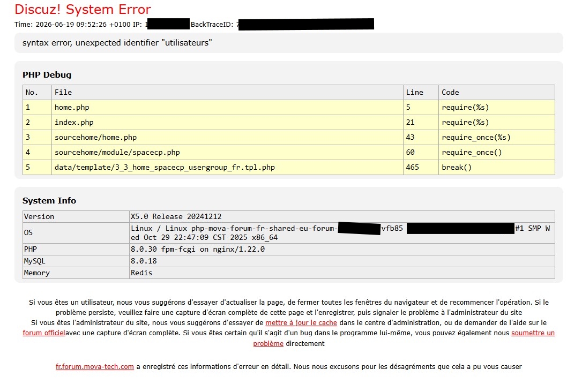This screenshot has height=392, width=567.
Task: Open the 'soumettre un problème' link
Action: click(533, 333)
